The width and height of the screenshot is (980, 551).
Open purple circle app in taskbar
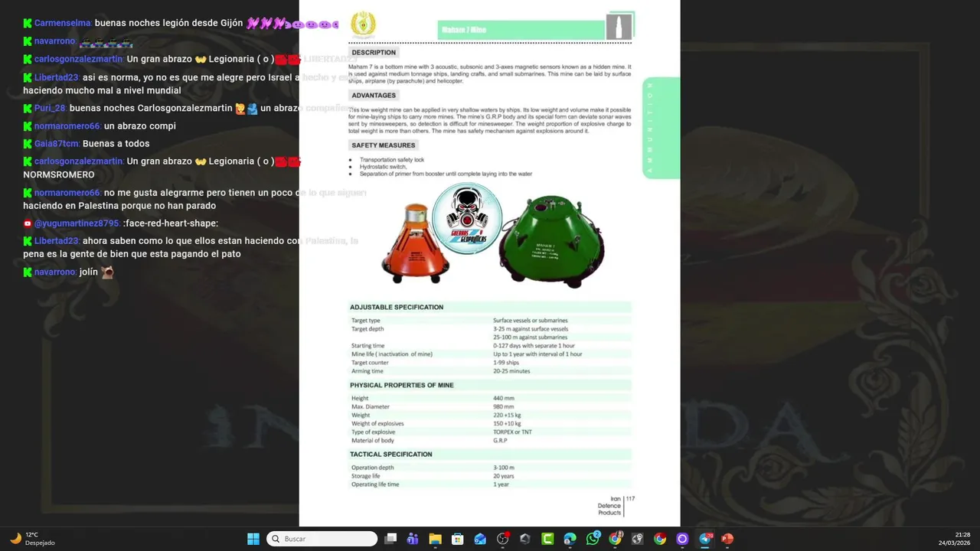(682, 539)
